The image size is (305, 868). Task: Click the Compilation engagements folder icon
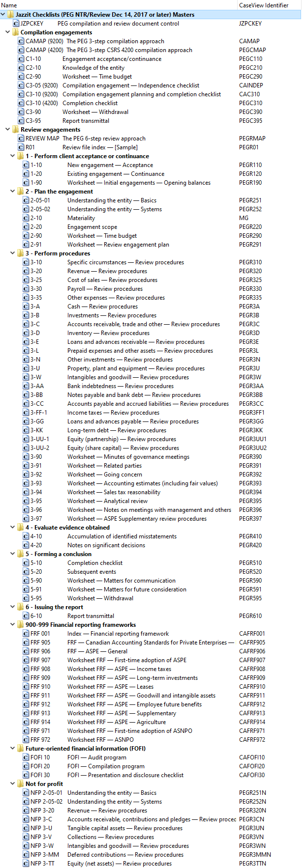coord(16,32)
